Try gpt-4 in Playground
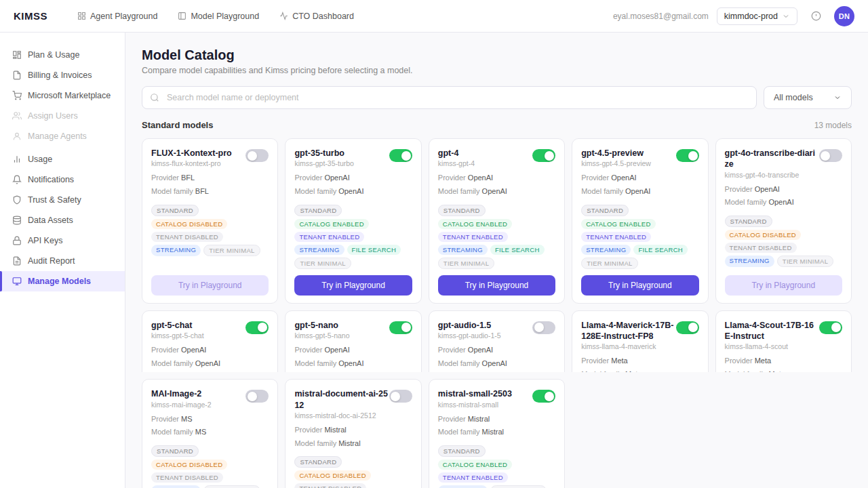This screenshot has height=488, width=868. 496,285
